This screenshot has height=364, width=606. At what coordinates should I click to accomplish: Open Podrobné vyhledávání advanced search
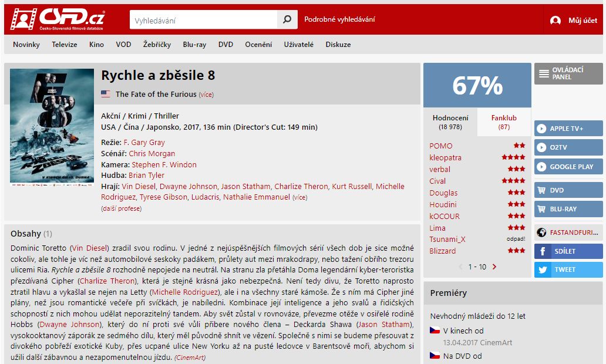point(340,19)
